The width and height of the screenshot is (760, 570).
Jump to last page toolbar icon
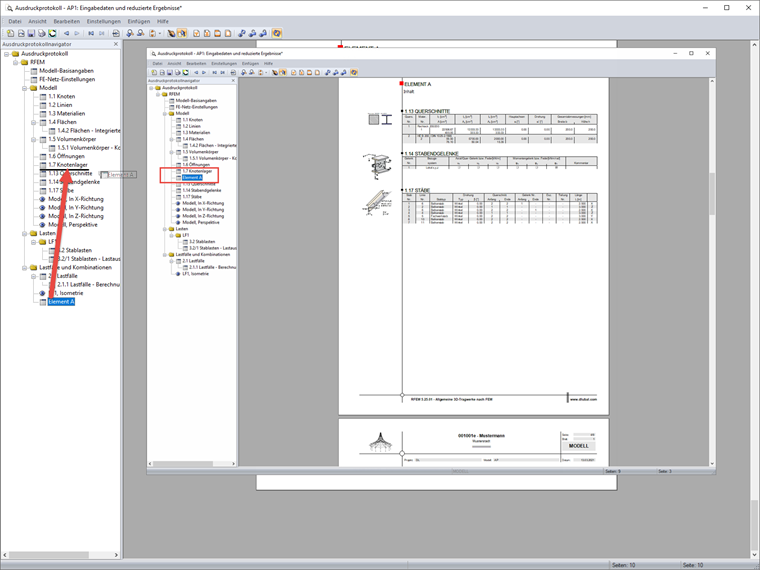(101, 33)
